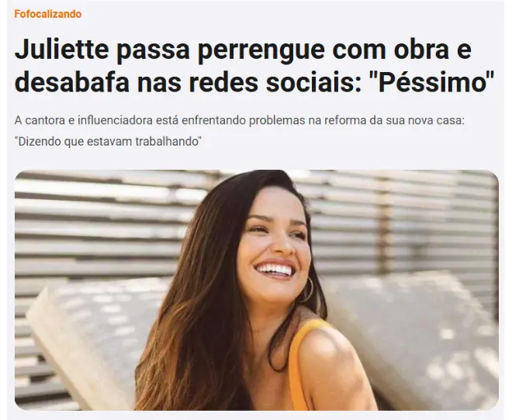Click the name "Juliette" in the headline
The image size is (512, 420).
point(61,50)
